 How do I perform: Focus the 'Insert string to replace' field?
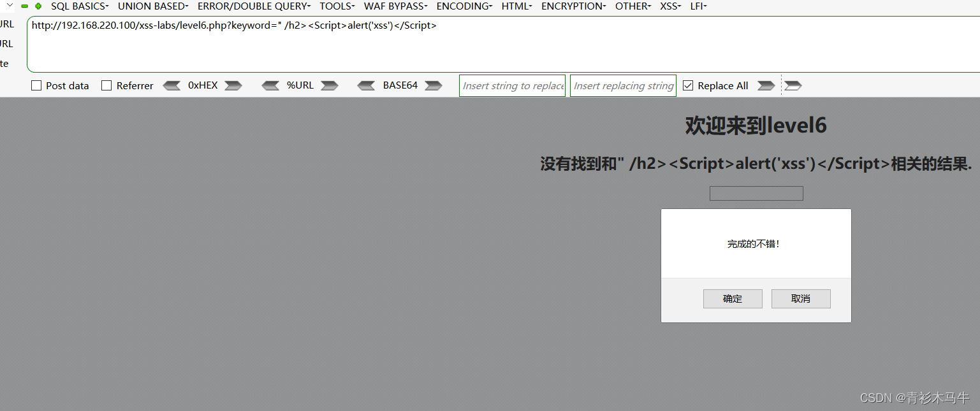(x=512, y=85)
